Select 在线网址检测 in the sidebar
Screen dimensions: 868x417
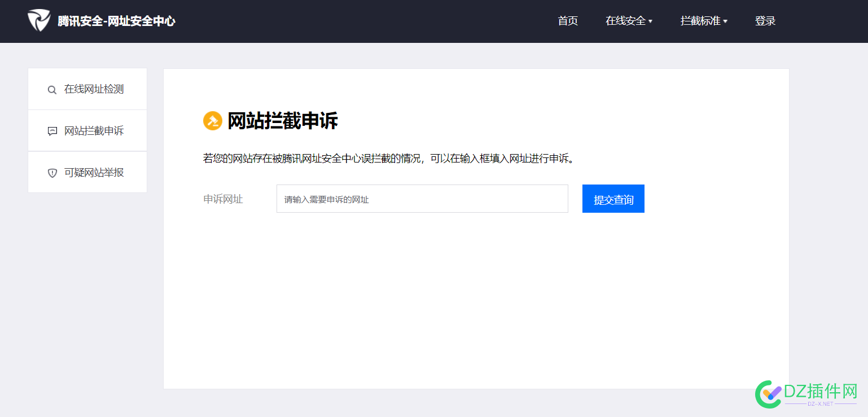coord(87,89)
